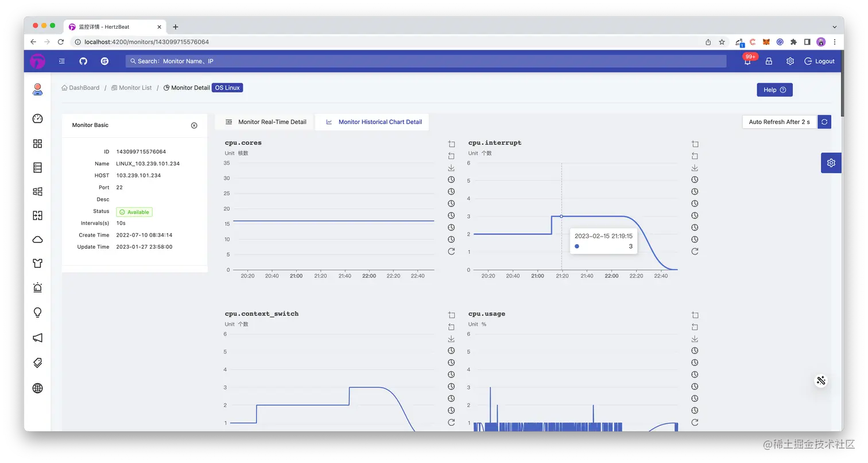Click the Auto Refresh After countdown button
868x463 pixels.
pos(780,122)
